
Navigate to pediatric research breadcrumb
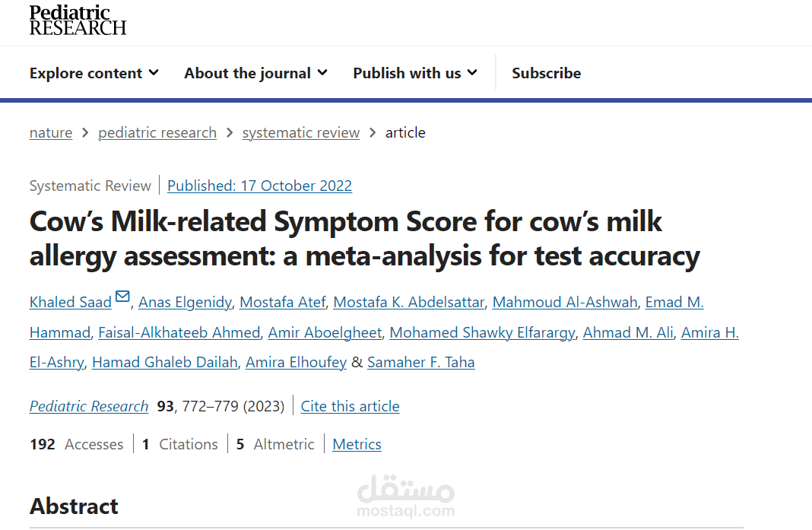pyautogui.click(x=157, y=132)
